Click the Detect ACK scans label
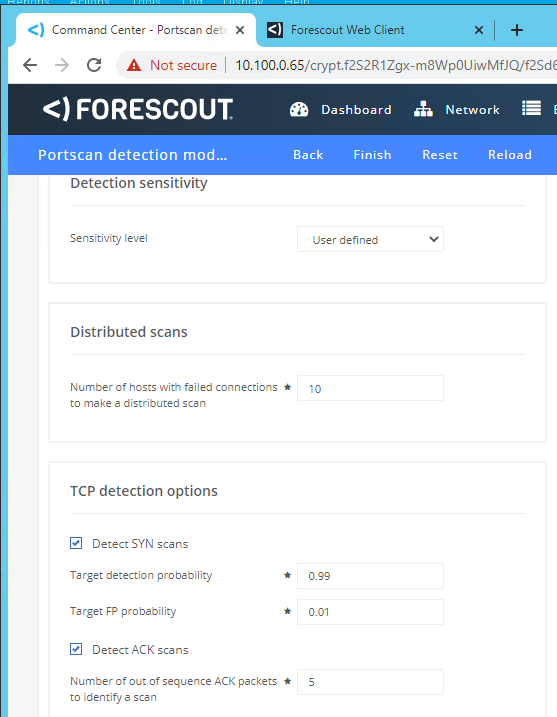The image size is (557, 717). pos(140,650)
